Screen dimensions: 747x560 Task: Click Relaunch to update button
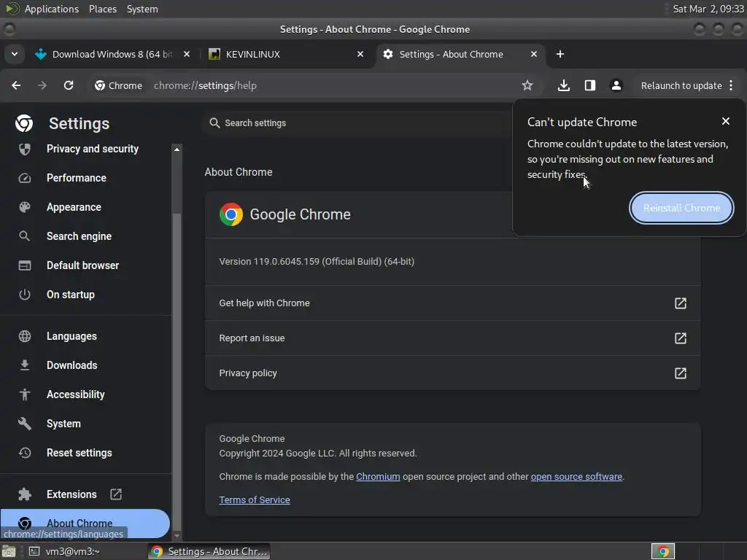[x=681, y=86]
